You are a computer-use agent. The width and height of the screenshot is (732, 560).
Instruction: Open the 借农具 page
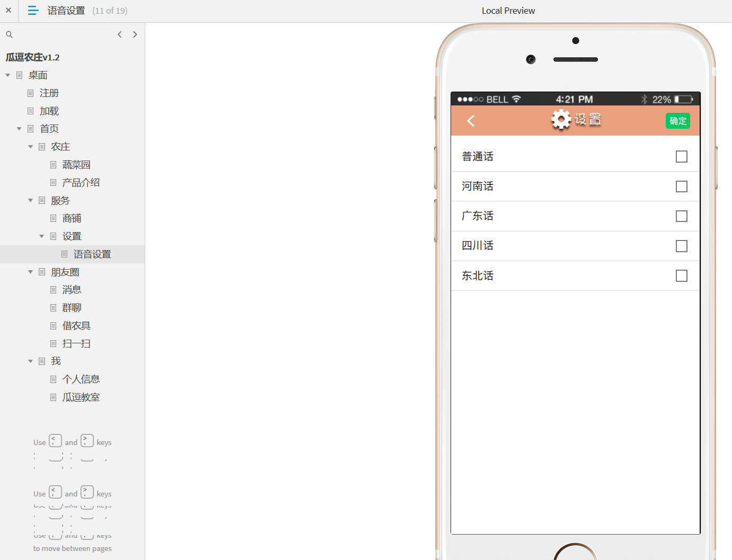pyautogui.click(x=76, y=326)
